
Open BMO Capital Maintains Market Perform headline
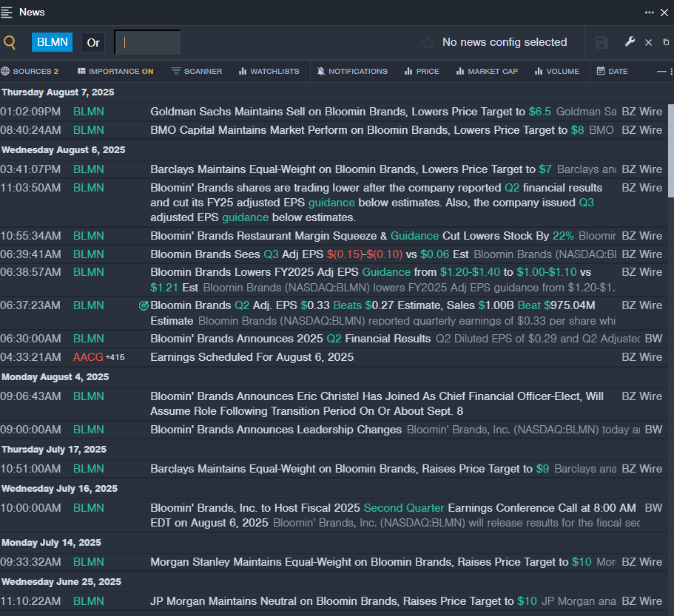(367, 130)
